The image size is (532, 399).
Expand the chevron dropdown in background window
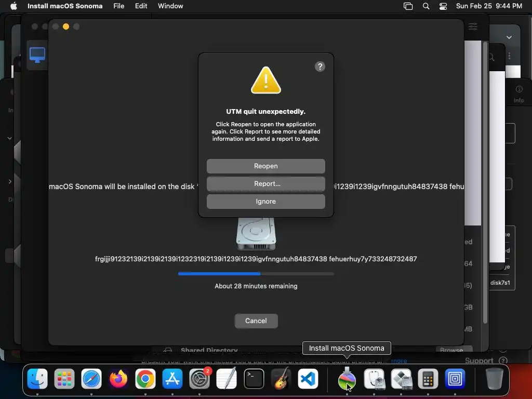pos(509,37)
